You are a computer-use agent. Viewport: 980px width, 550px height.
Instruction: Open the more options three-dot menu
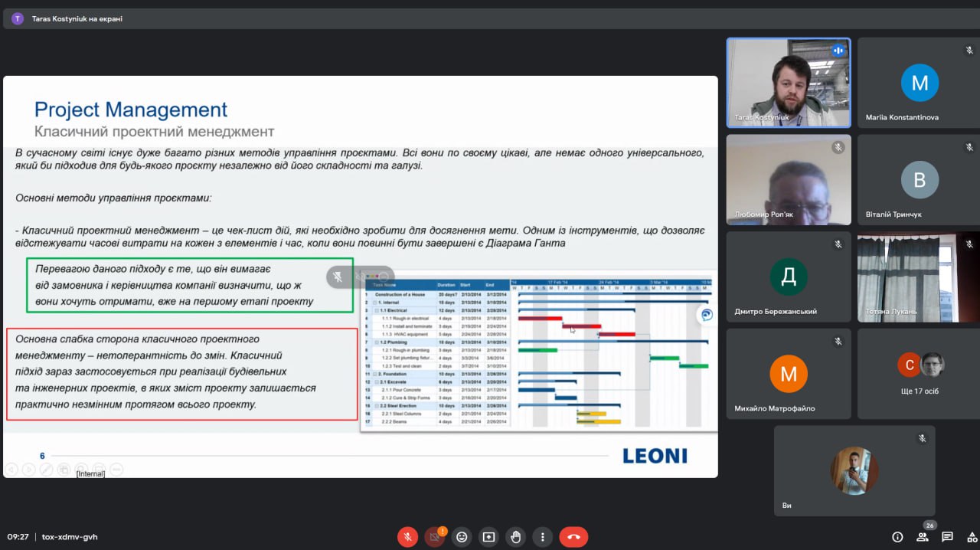point(543,537)
